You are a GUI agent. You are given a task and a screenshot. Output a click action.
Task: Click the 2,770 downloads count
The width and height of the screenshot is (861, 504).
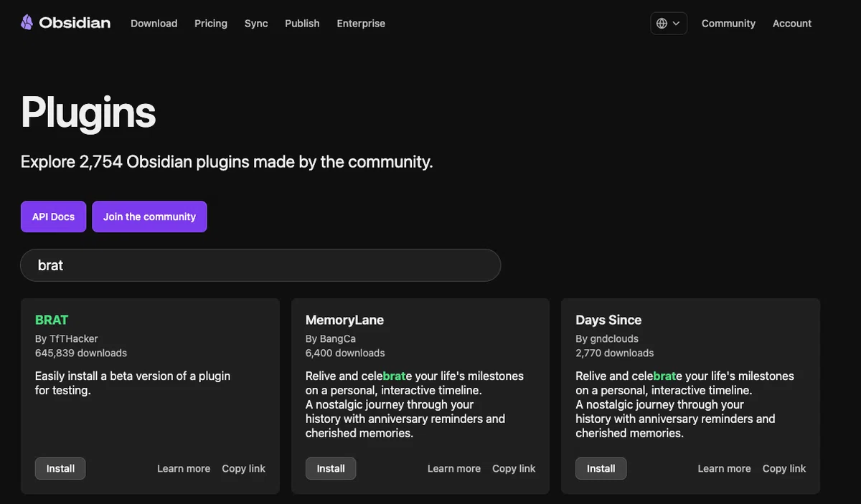615,353
